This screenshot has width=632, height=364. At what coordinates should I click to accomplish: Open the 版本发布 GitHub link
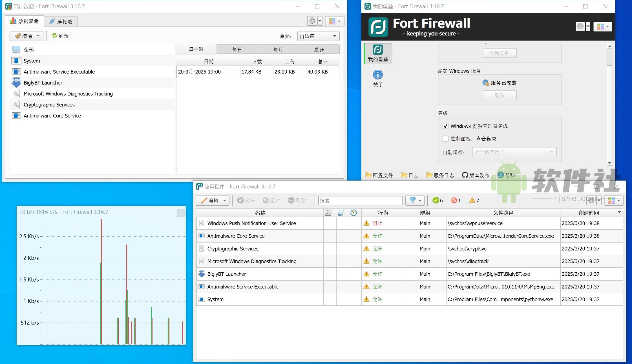[x=476, y=175]
